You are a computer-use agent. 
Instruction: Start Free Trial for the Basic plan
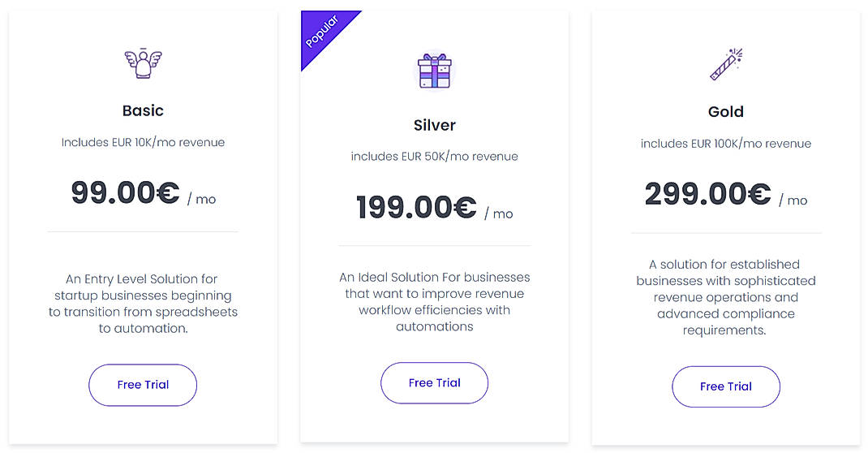click(143, 385)
